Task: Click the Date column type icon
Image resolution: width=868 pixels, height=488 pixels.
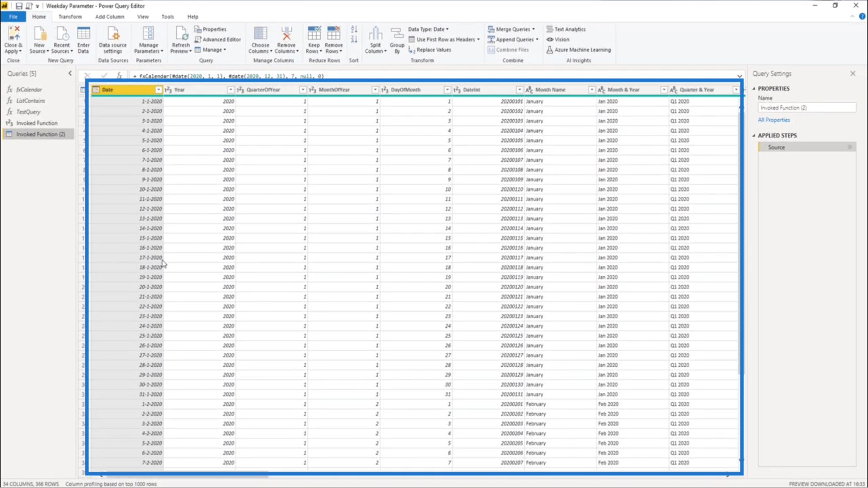Action: pyautogui.click(x=96, y=90)
